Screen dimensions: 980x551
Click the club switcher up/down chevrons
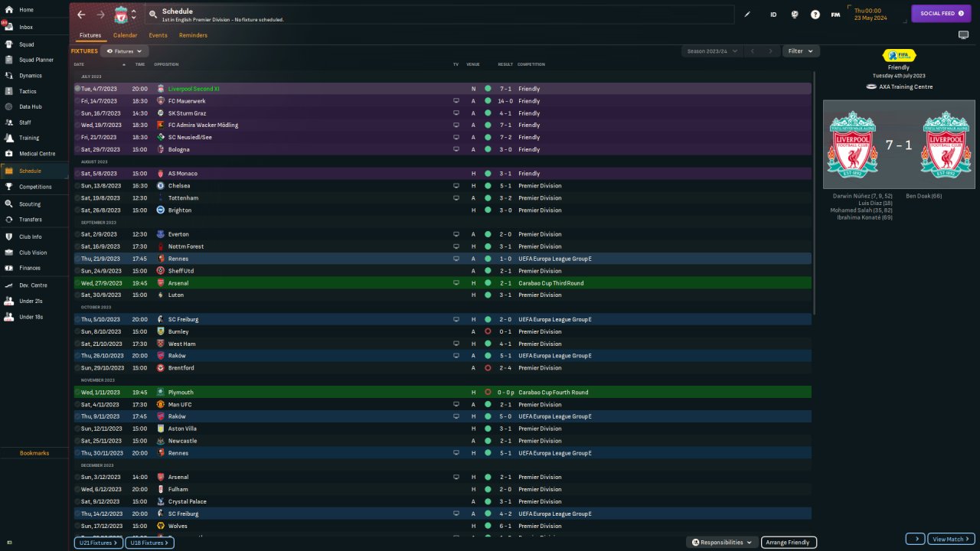coord(133,15)
